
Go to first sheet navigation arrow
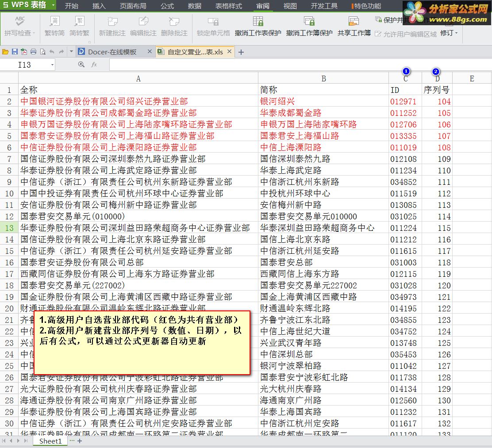pyautogui.click(x=4, y=441)
